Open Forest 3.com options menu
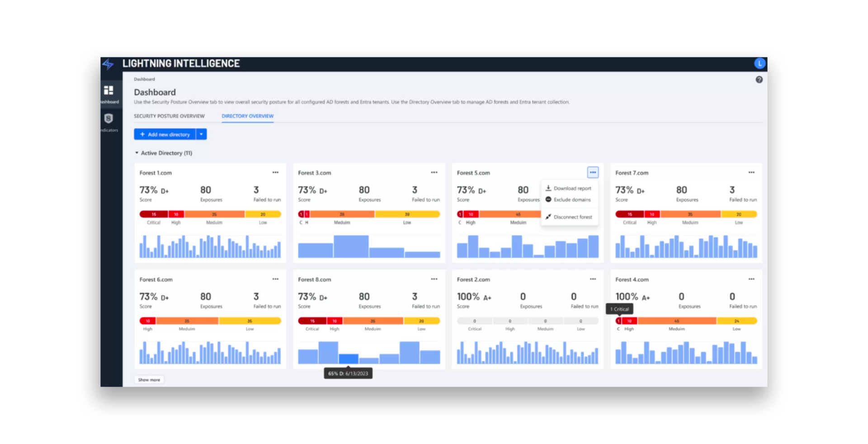The height and width of the screenshot is (444, 868). 434,172
